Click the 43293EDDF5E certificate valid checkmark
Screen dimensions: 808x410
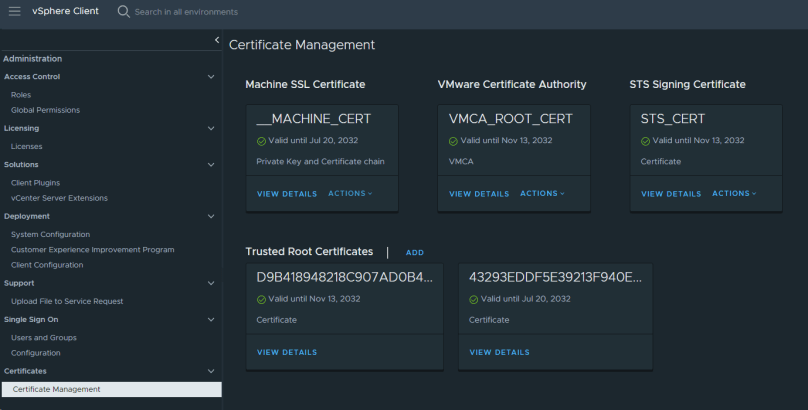point(473,299)
